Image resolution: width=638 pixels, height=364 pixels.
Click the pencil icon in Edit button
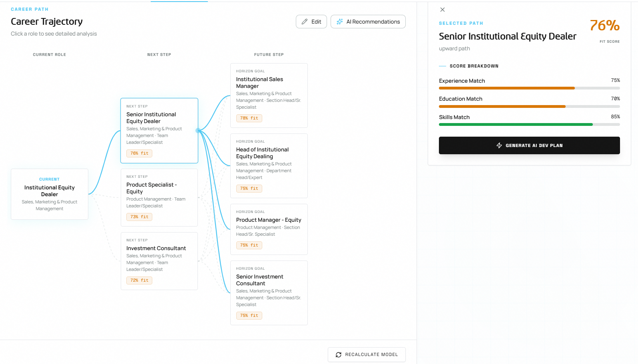tap(305, 22)
